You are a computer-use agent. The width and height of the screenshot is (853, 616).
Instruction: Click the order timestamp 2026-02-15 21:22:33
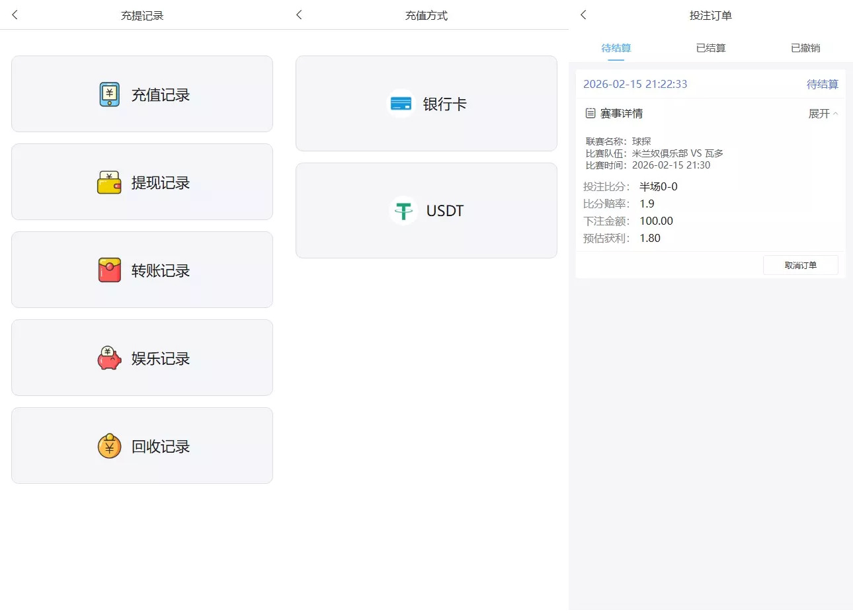[x=635, y=84]
